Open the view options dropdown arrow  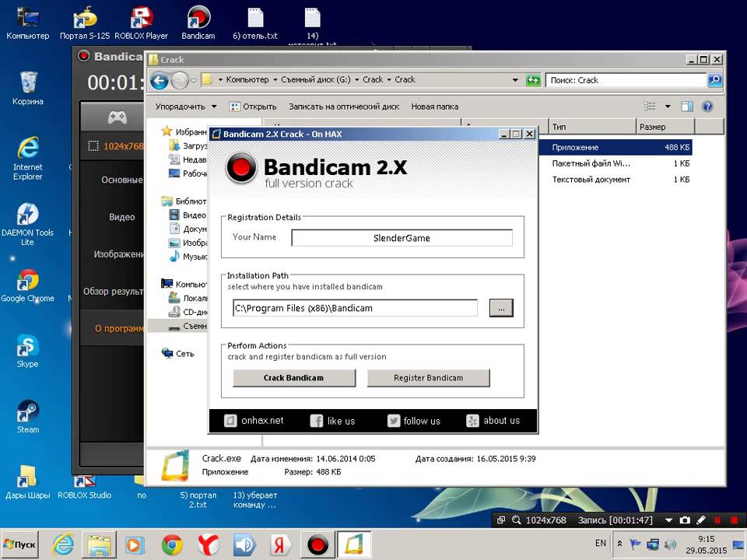[668, 107]
